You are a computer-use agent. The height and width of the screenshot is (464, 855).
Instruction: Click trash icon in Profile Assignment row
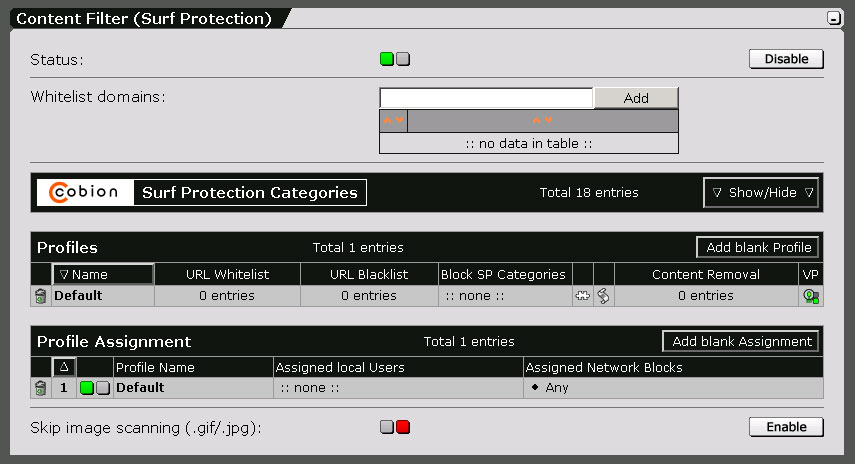coord(40,388)
